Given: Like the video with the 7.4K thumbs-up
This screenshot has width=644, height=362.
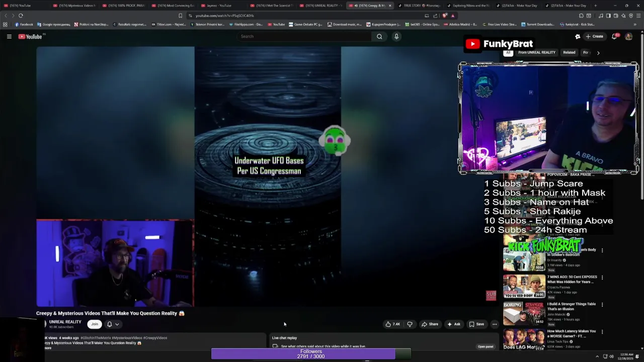Looking at the screenshot, I should [393, 324].
